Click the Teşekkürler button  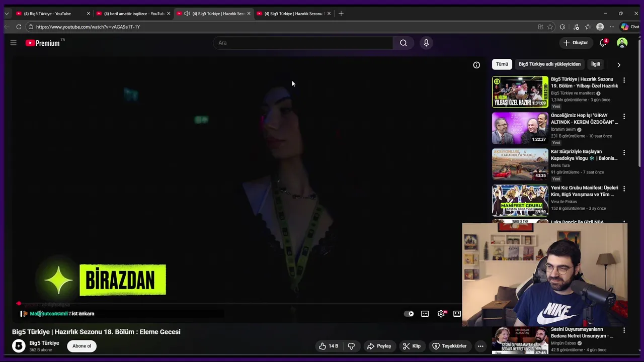tap(449, 346)
